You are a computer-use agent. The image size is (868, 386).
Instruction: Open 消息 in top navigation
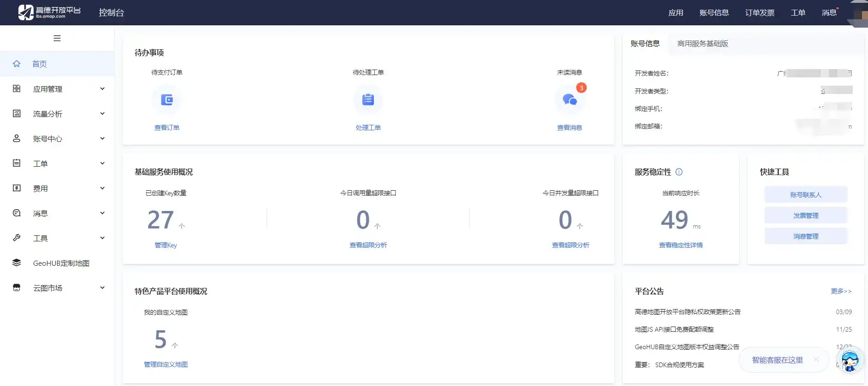(x=829, y=13)
